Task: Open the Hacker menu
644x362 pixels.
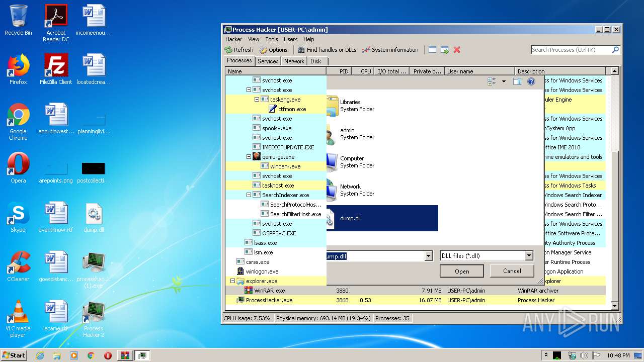Action: 233,39
